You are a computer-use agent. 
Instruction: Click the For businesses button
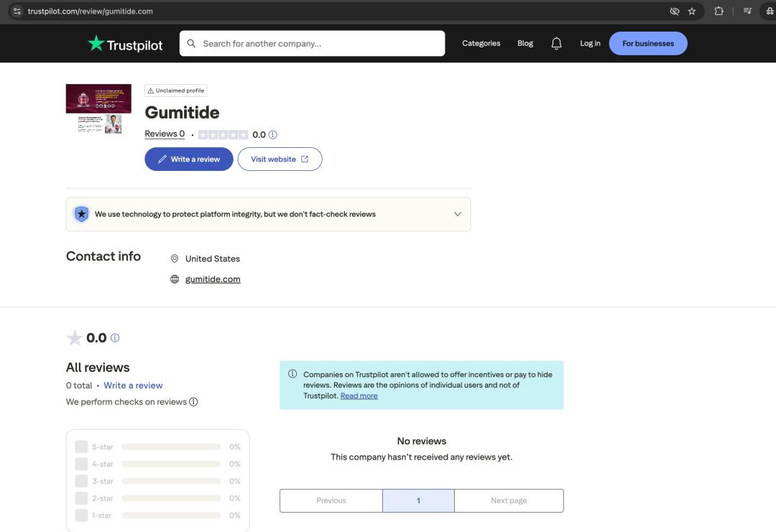coord(648,44)
